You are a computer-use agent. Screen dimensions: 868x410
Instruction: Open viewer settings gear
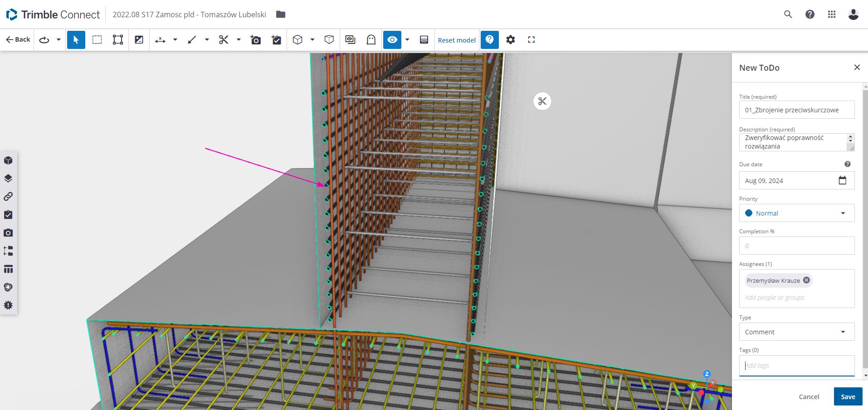pyautogui.click(x=511, y=40)
